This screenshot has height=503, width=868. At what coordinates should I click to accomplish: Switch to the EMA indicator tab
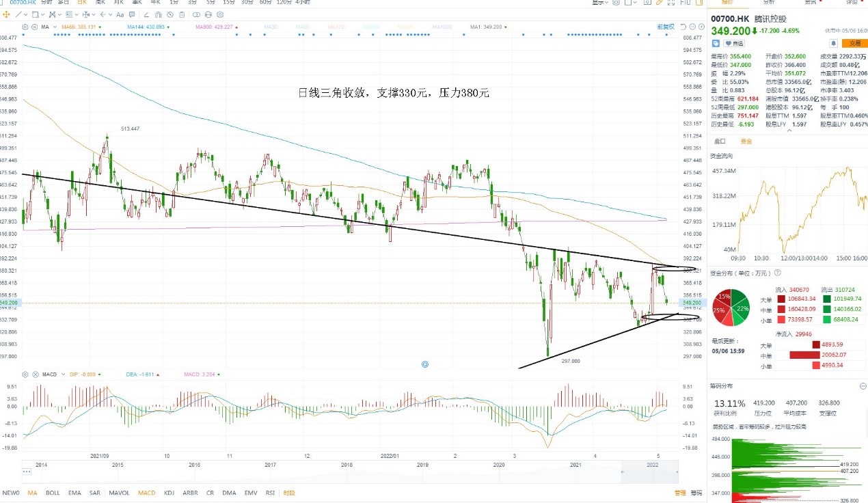tap(74, 493)
